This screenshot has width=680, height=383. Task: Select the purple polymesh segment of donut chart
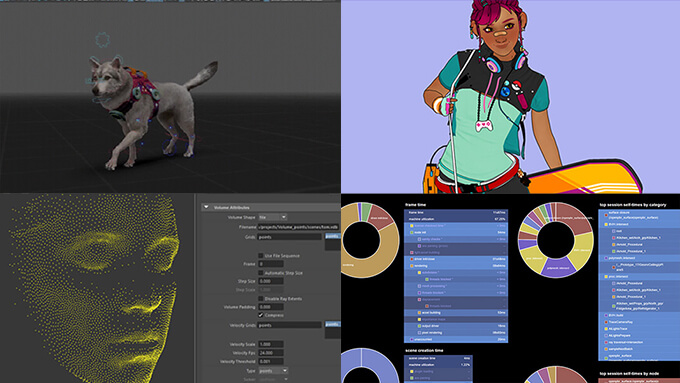tap(558, 268)
